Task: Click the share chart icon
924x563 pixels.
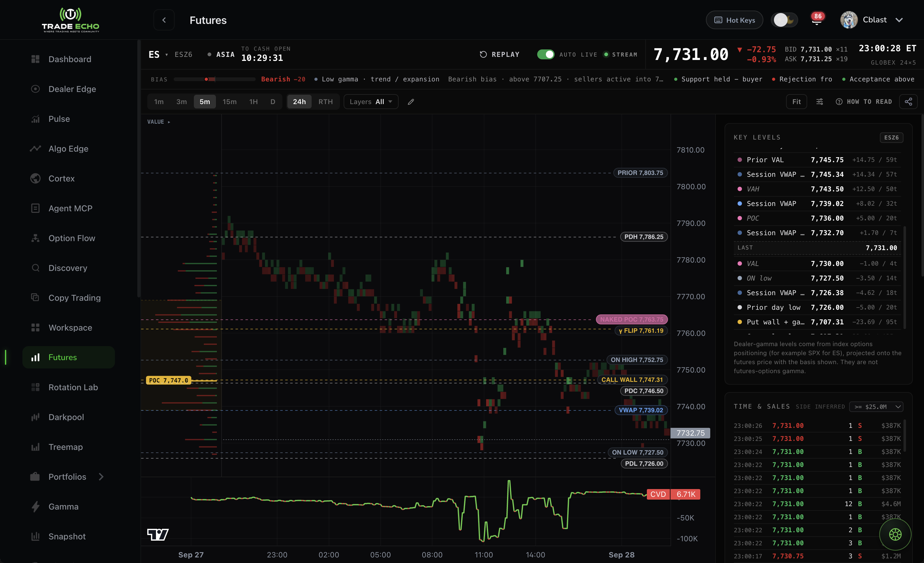Action: coord(908,102)
